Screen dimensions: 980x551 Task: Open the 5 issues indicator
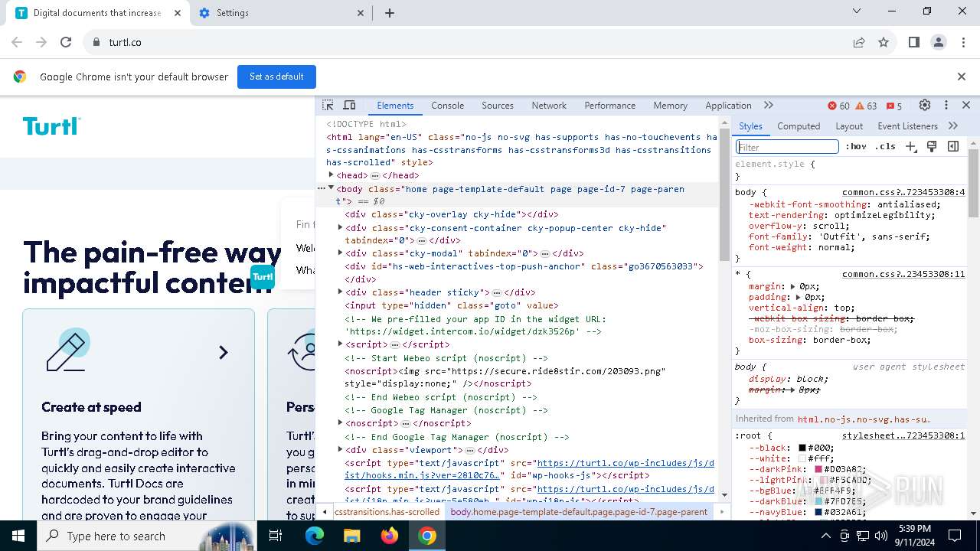click(x=893, y=106)
